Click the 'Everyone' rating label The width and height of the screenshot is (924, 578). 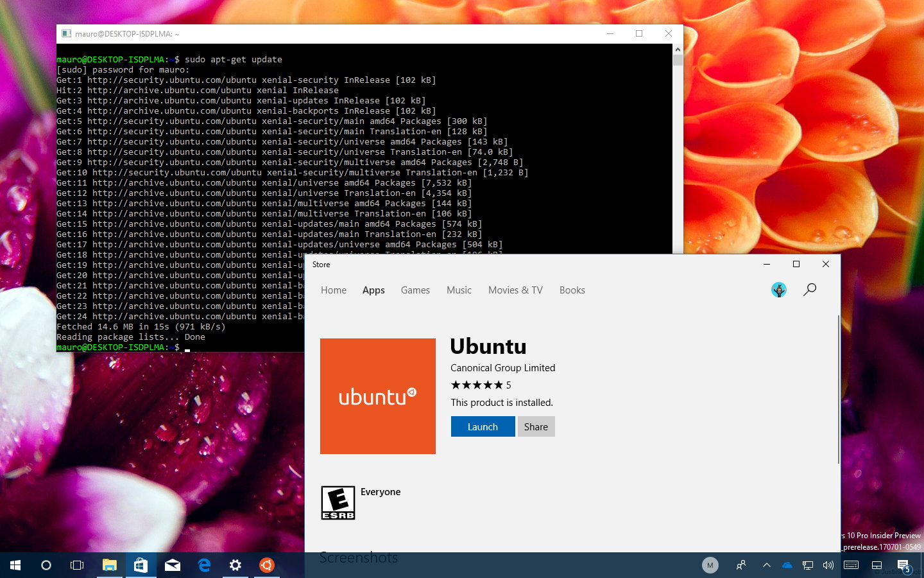(x=381, y=492)
